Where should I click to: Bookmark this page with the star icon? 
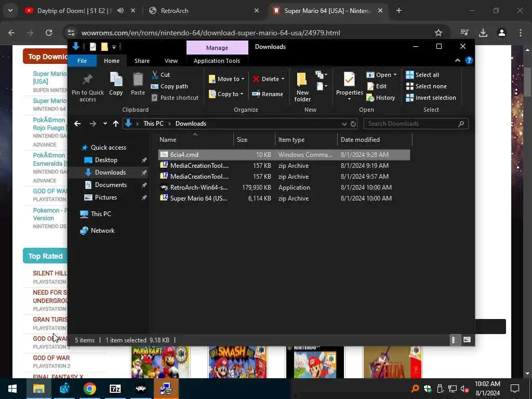tap(438, 33)
